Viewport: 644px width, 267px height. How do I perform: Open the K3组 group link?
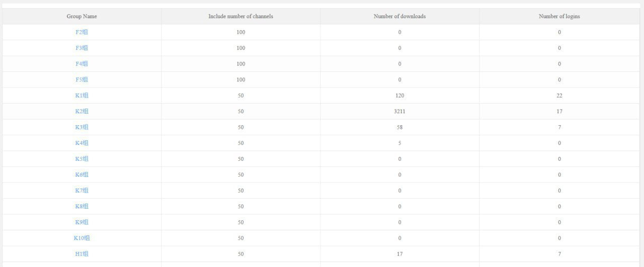(x=82, y=127)
